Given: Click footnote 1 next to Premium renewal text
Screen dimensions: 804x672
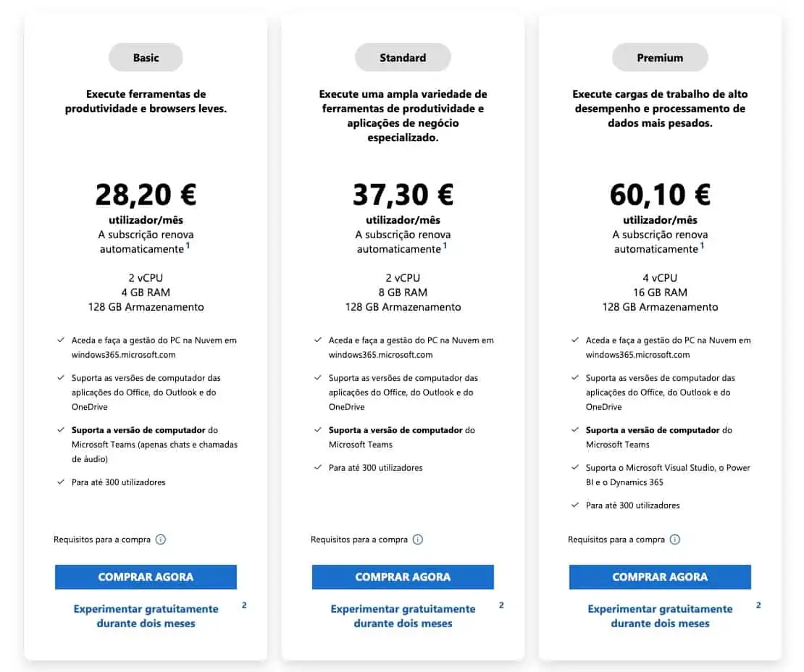Looking at the screenshot, I should coord(702,246).
